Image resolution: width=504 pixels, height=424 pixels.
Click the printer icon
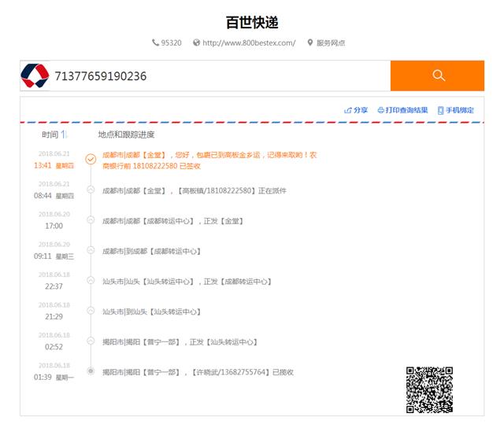point(381,110)
